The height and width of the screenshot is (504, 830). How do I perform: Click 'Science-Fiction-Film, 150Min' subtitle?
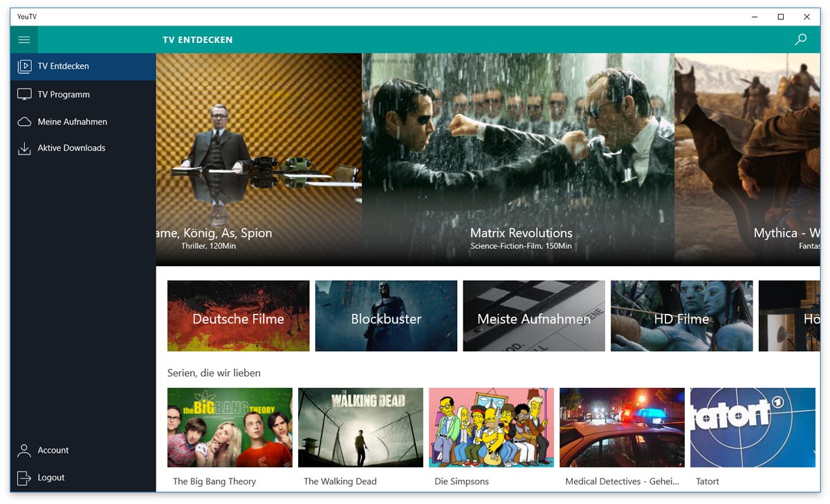[522, 246]
